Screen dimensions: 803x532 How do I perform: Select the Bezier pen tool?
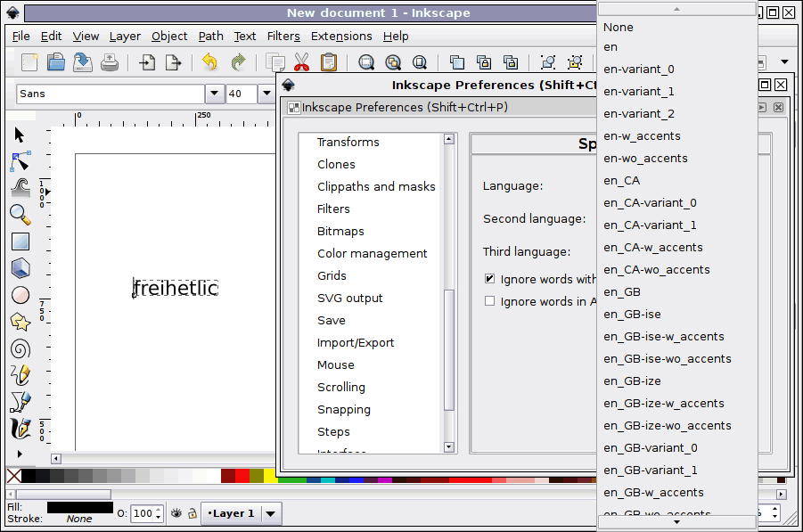20,402
